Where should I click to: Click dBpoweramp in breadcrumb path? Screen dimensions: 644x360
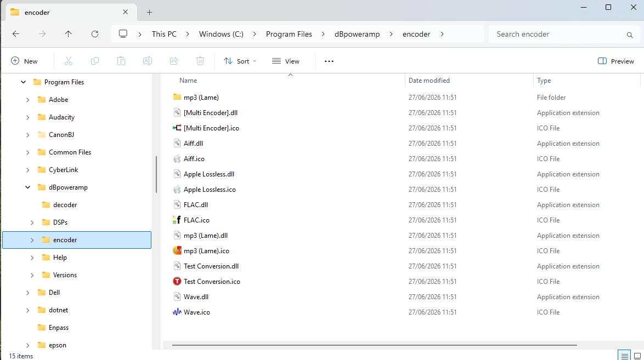tap(357, 34)
